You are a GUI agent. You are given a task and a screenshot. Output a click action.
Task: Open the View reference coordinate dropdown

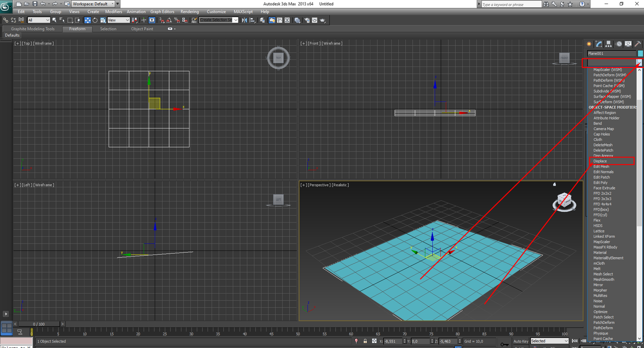(119, 20)
